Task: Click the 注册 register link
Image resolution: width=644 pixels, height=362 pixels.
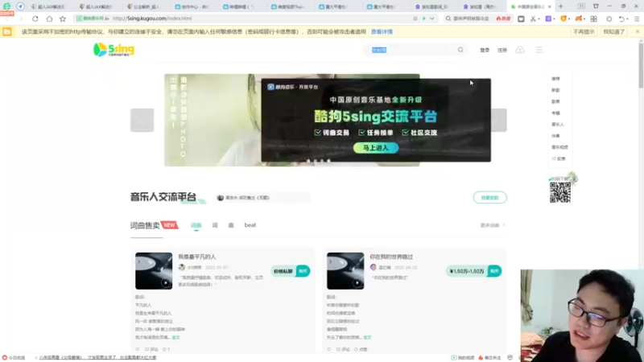Action: pos(502,50)
